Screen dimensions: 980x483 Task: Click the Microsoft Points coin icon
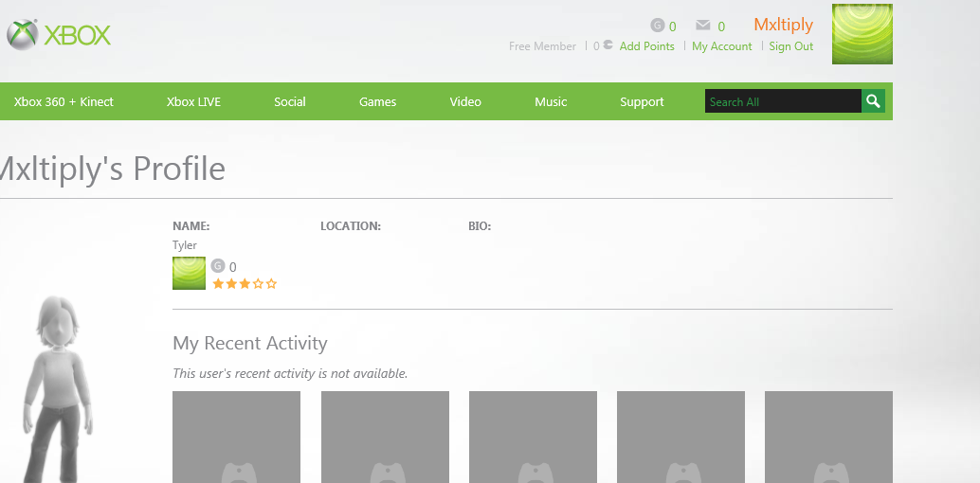point(608,45)
